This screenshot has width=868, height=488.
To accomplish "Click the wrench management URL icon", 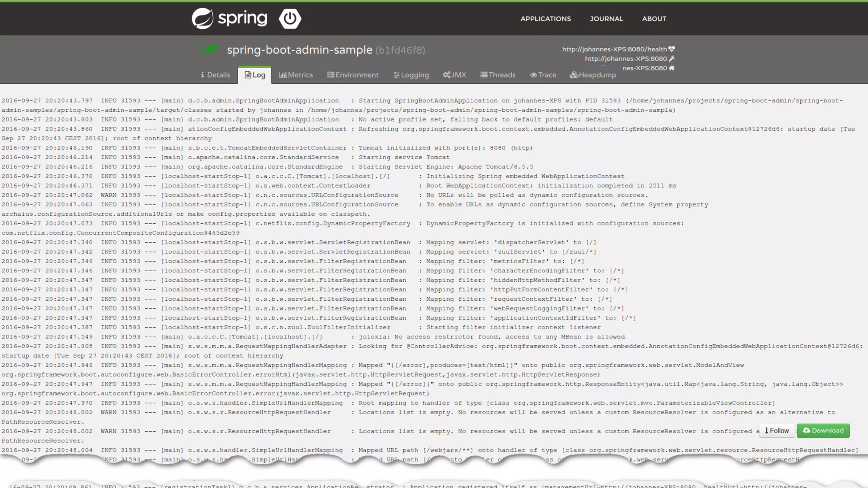I will [672, 58].
